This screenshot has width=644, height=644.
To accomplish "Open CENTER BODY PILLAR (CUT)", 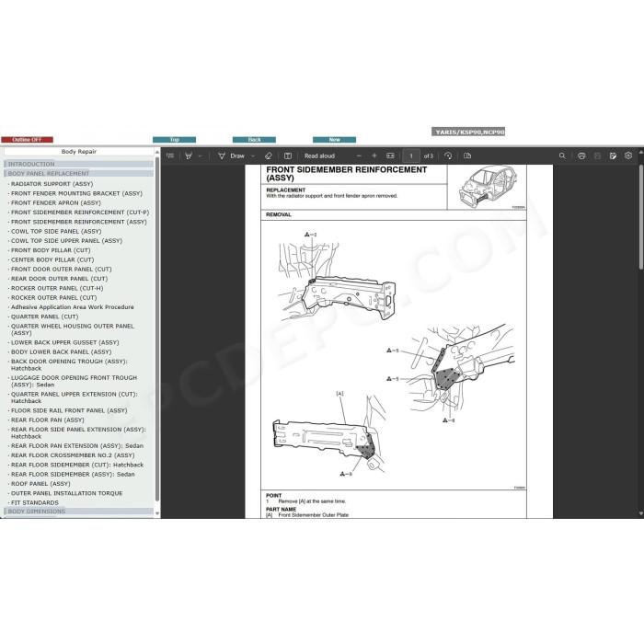I will coord(52,259).
